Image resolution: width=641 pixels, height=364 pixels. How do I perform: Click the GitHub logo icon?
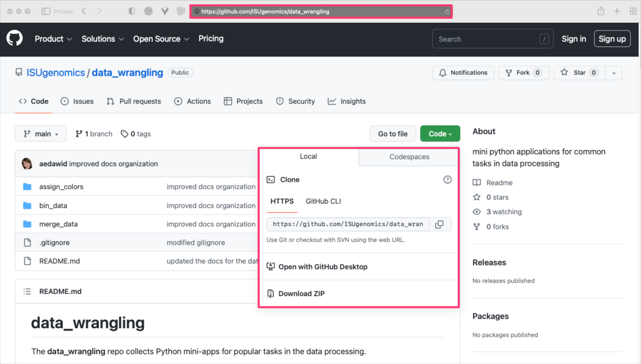coord(14,39)
